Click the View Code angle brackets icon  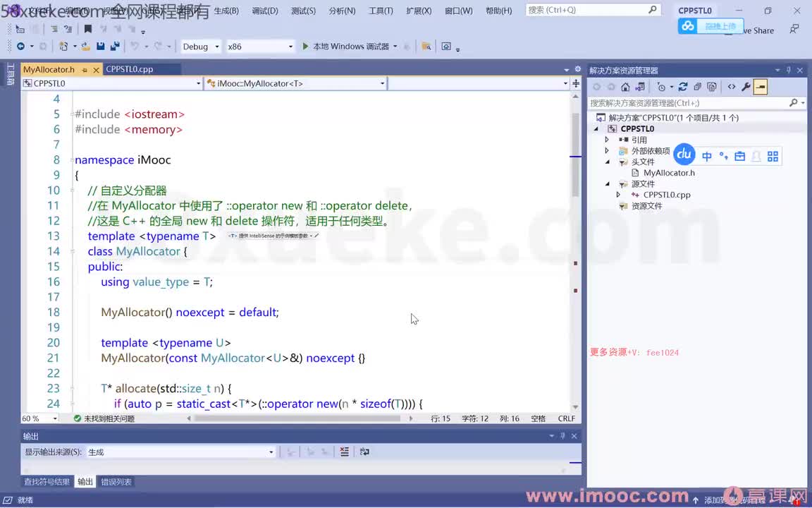(x=731, y=87)
